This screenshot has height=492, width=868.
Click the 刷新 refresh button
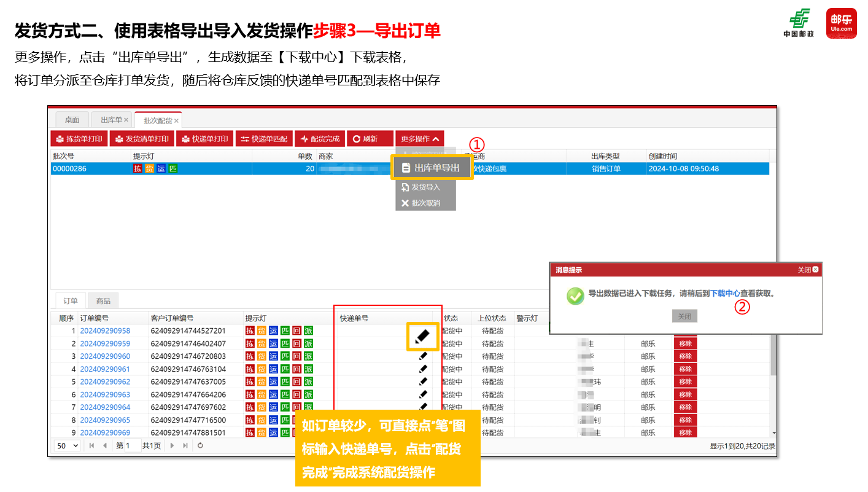tap(370, 139)
